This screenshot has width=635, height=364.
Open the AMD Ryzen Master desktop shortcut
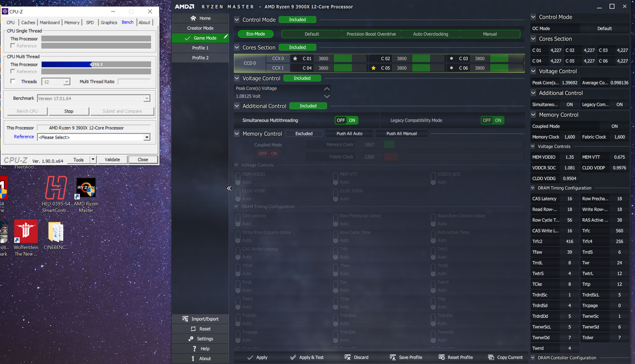(x=86, y=195)
